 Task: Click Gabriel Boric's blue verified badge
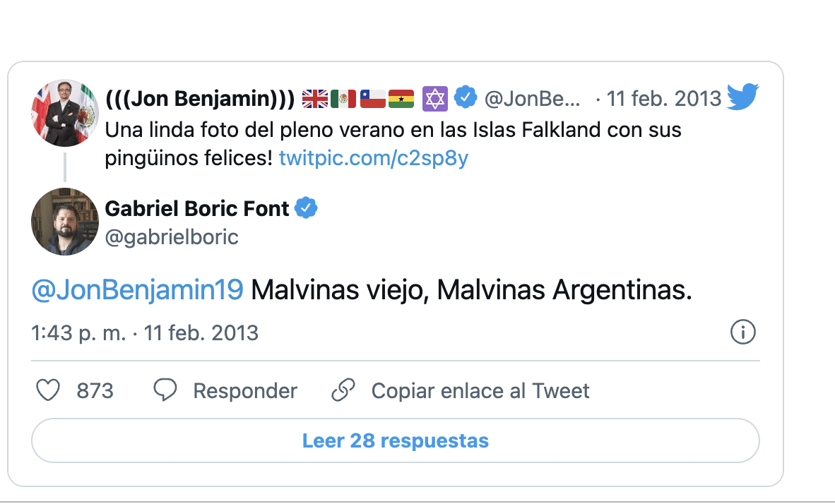306,208
